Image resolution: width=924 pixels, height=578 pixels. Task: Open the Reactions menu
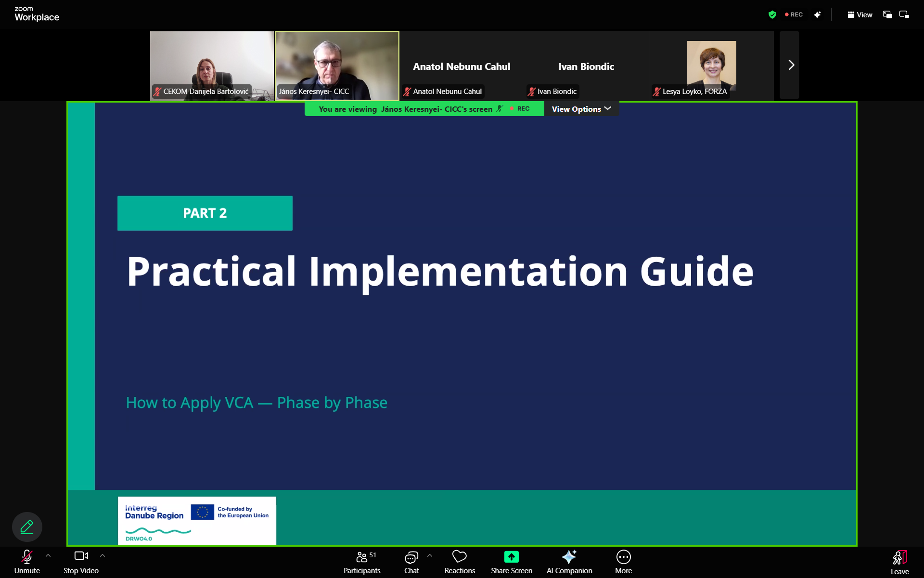pos(460,562)
